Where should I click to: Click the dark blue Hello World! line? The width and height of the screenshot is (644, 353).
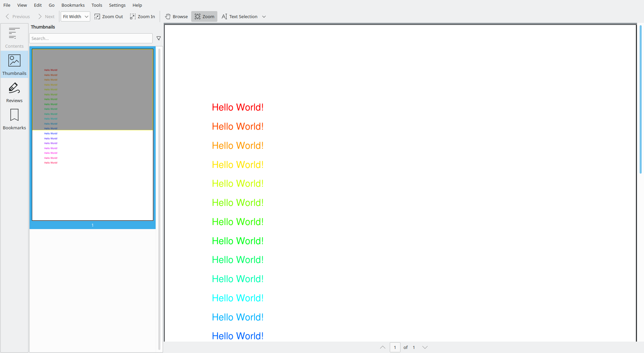click(238, 336)
